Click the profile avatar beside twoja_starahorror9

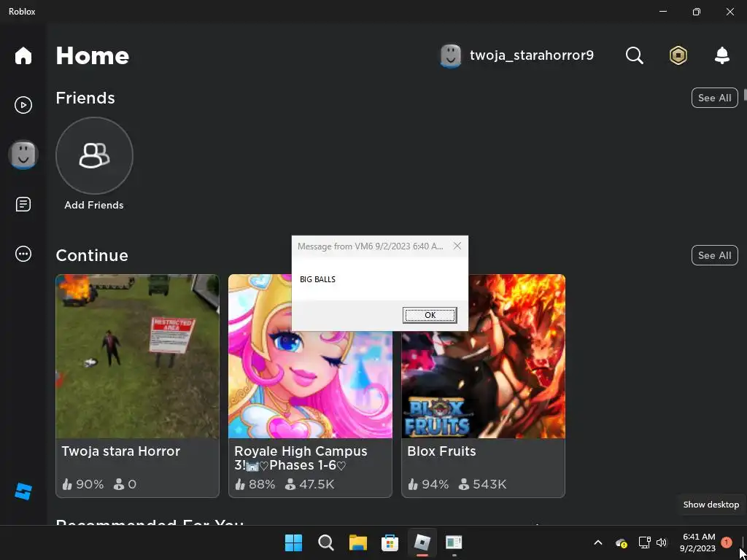(450, 56)
